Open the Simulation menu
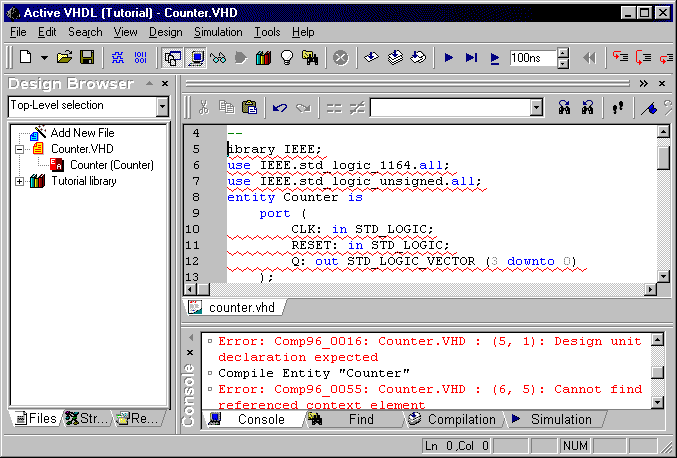 218,32
